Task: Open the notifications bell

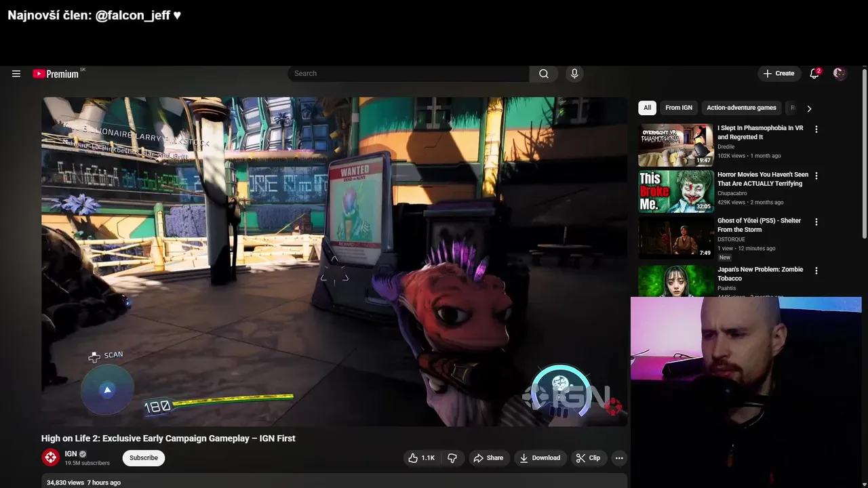Action: point(814,74)
